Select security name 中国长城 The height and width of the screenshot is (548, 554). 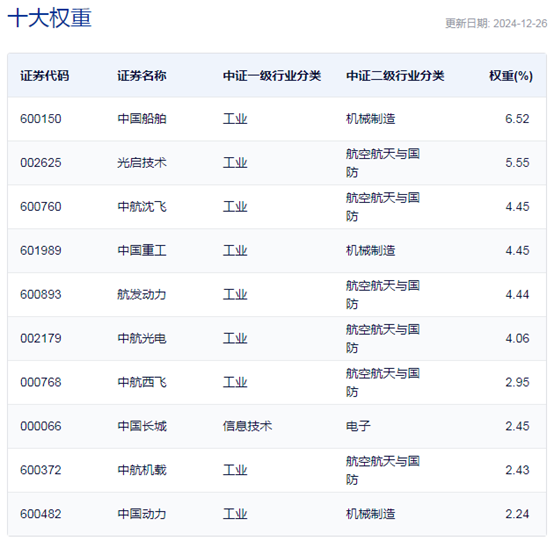pyautogui.click(x=142, y=426)
